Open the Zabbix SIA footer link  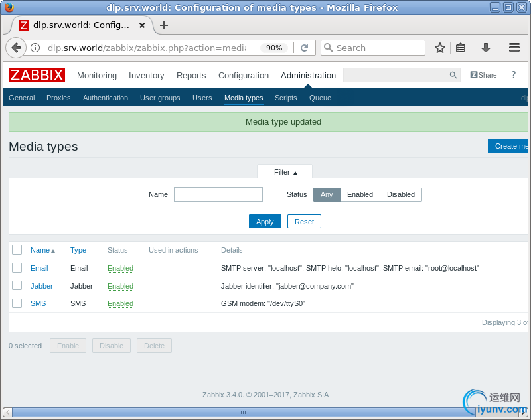pos(311,395)
